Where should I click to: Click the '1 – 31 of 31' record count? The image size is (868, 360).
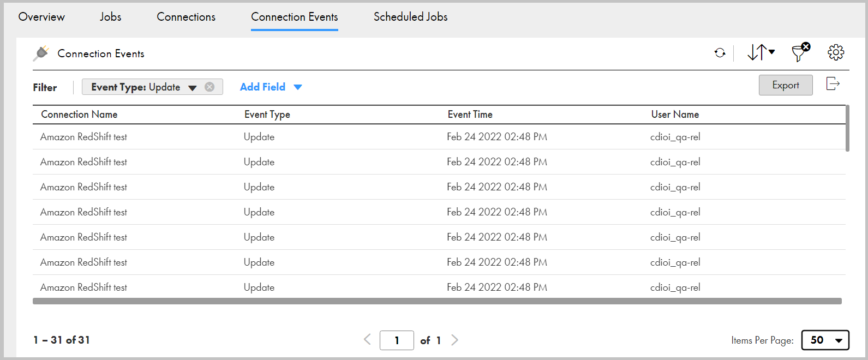click(x=62, y=340)
